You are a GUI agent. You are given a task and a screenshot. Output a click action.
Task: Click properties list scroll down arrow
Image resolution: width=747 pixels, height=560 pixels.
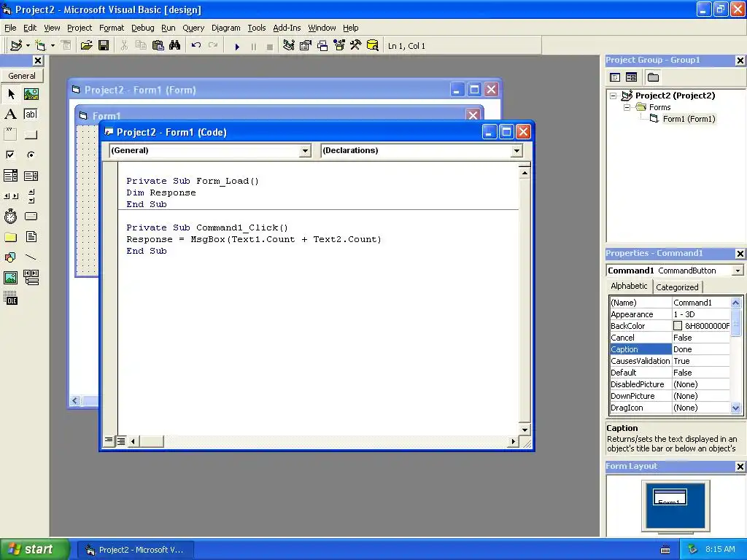click(x=735, y=408)
